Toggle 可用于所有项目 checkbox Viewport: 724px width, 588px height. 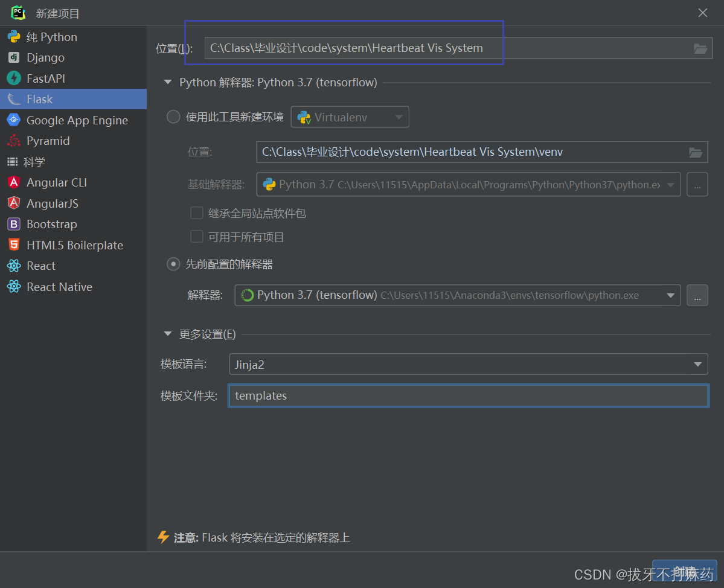click(x=197, y=237)
